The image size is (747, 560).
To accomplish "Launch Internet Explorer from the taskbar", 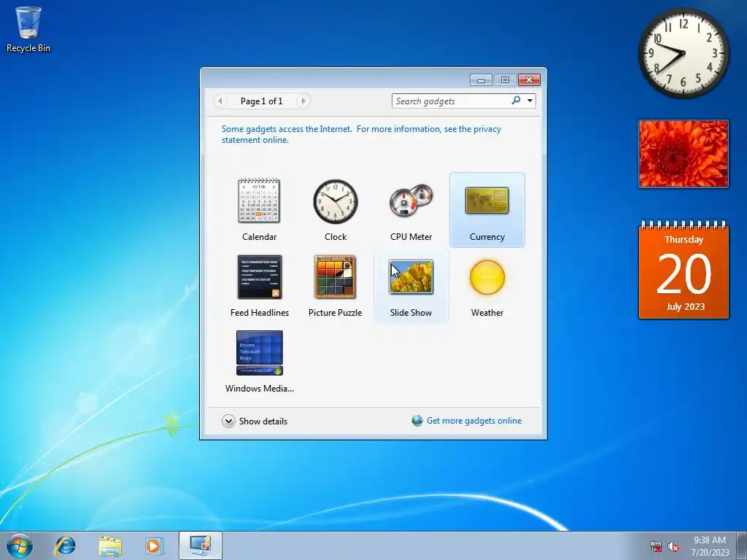I will click(65, 545).
